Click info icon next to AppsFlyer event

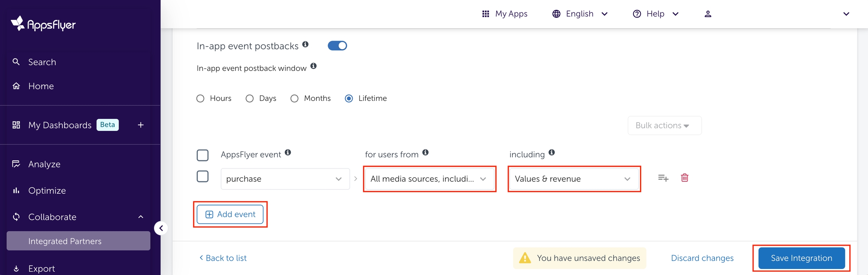pyautogui.click(x=288, y=152)
